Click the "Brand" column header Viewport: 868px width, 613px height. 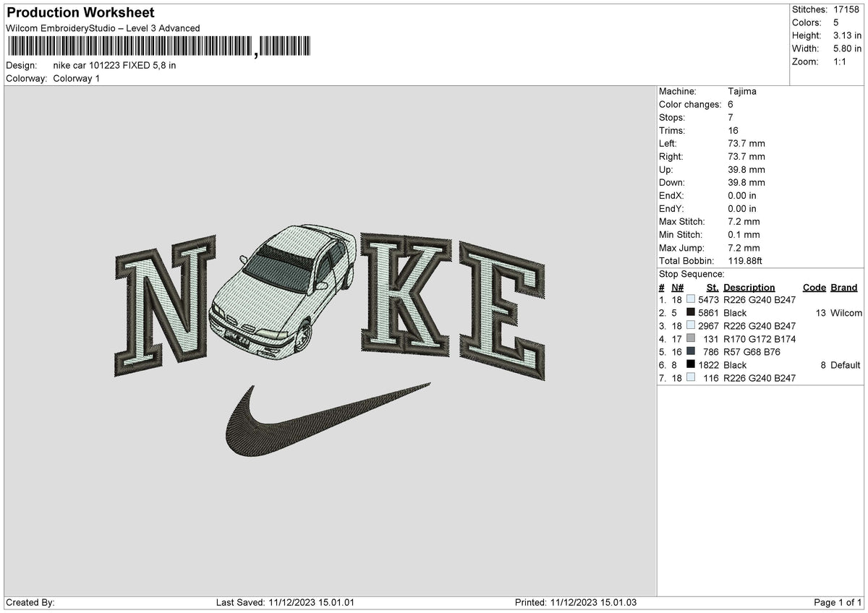point(843,288)
